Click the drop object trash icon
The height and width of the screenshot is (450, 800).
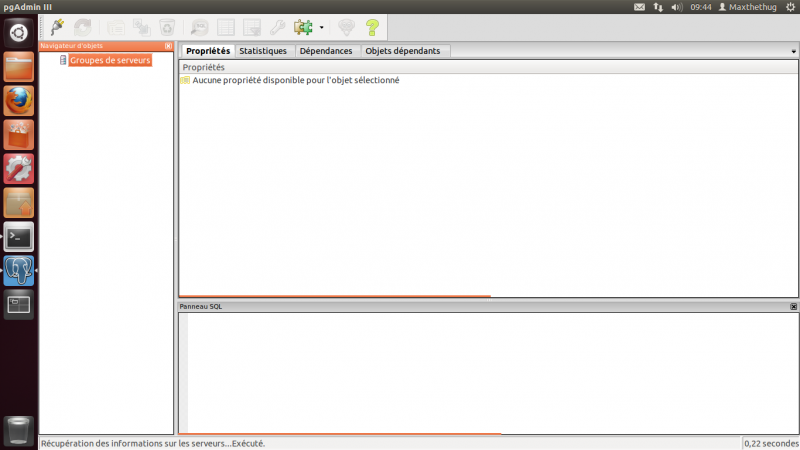coord(168,27)
